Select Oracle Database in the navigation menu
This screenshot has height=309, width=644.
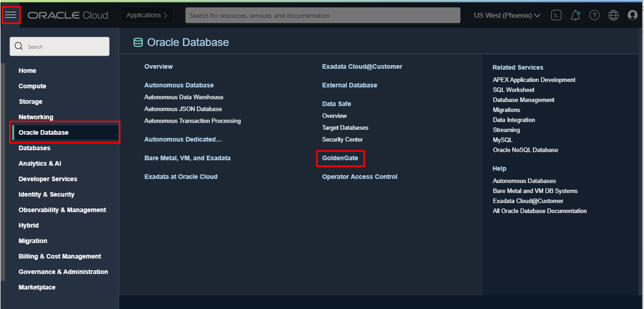(x=65, y=132)
